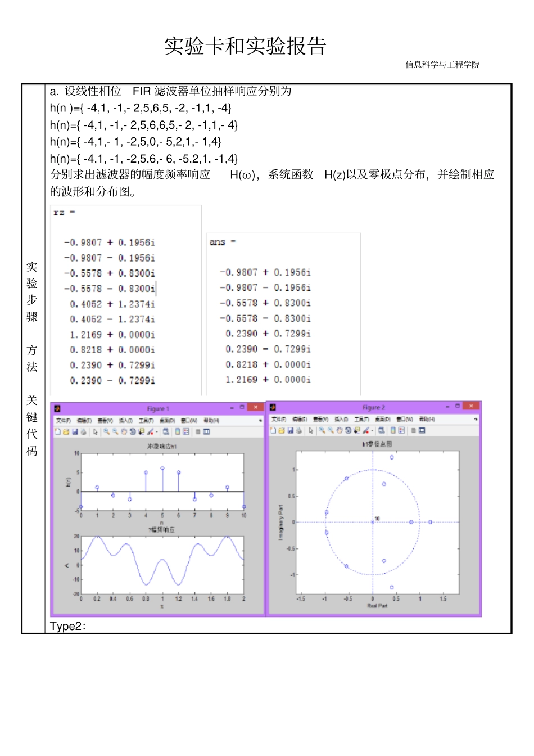Viewport: 534px width, 756px height.
Task: Open 文件(F) menu in Figure 2
Action: tap(279, 419)
